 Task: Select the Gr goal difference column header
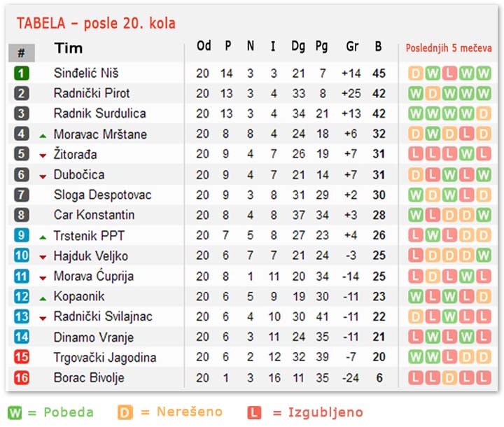pos(352,46)
